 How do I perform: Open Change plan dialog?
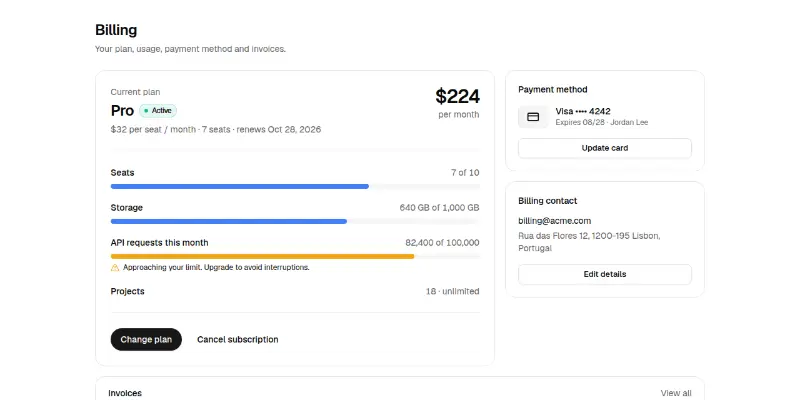(x=146, y=339)
